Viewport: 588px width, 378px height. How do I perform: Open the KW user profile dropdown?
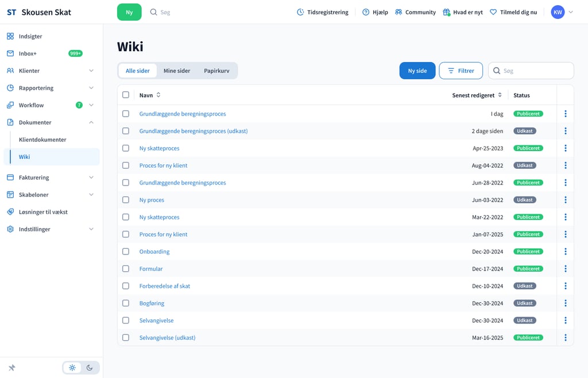tap(562, 12)
